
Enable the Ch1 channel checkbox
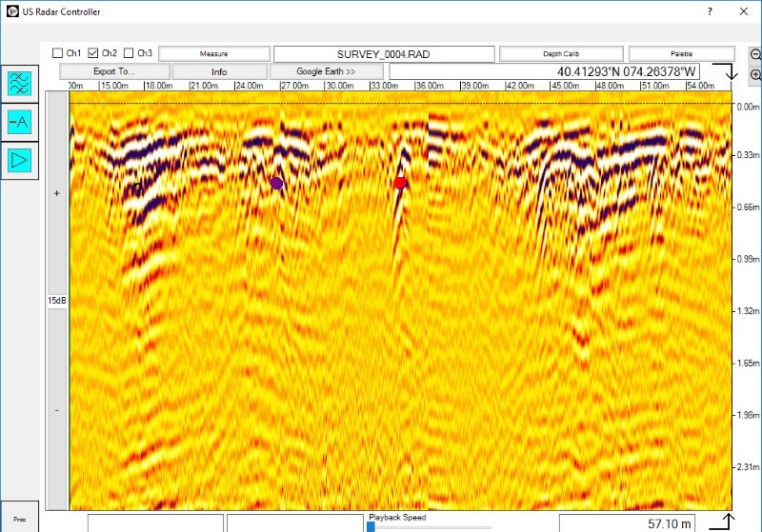coord(57,53)
